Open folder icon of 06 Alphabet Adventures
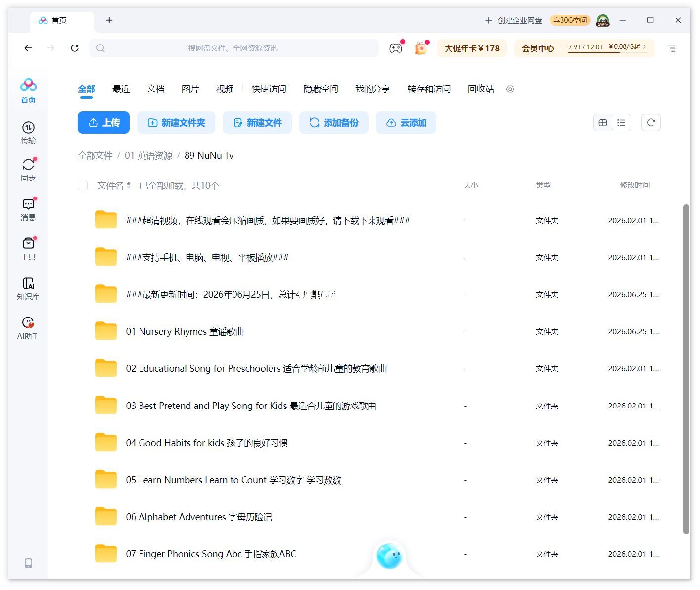 [106, 516]
